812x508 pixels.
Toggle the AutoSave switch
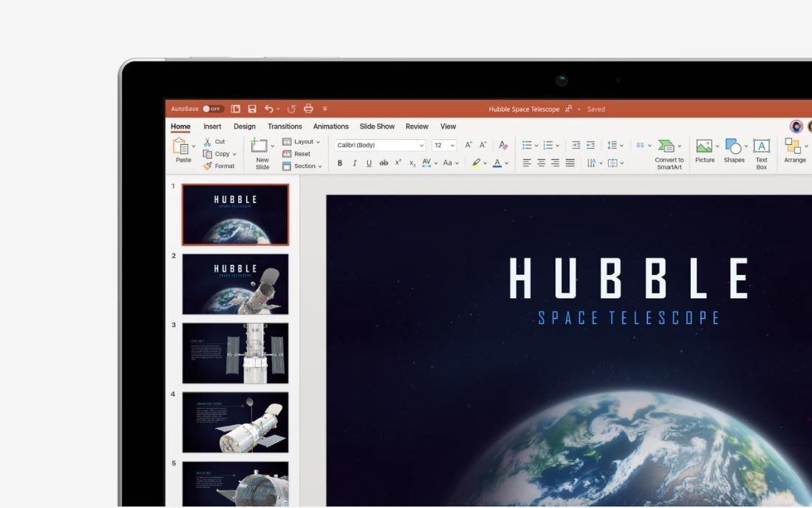point(213,109)
